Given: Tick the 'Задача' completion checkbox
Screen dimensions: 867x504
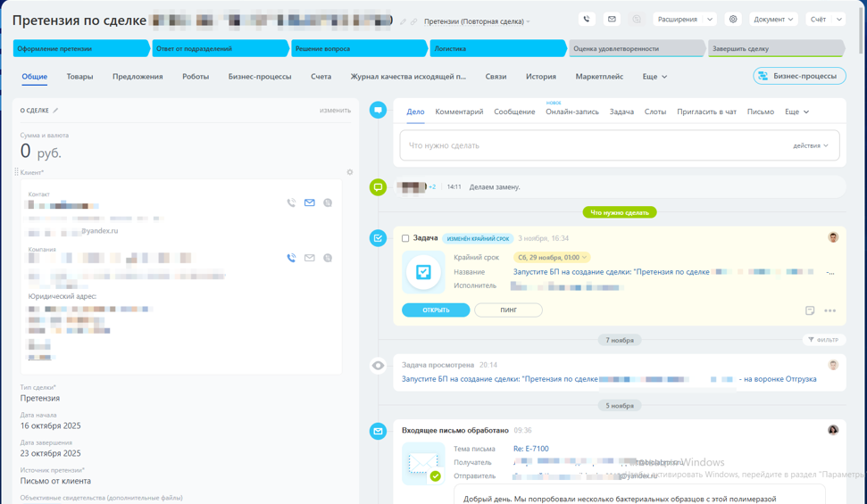Looking at the screenshot, I should pyautogui.click(x=405, y=238).
